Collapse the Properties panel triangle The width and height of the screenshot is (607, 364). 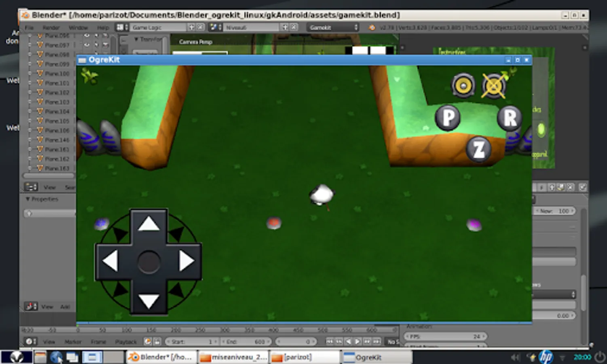click(x=27, y=199)
